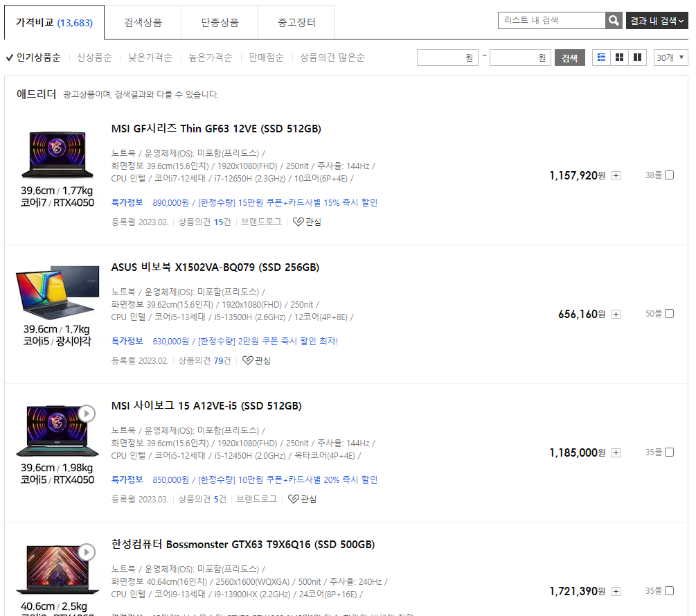696x616 pixels.
Task: Expand price list for MSI GF63 1,157,920원
Action: click(616, 176)
